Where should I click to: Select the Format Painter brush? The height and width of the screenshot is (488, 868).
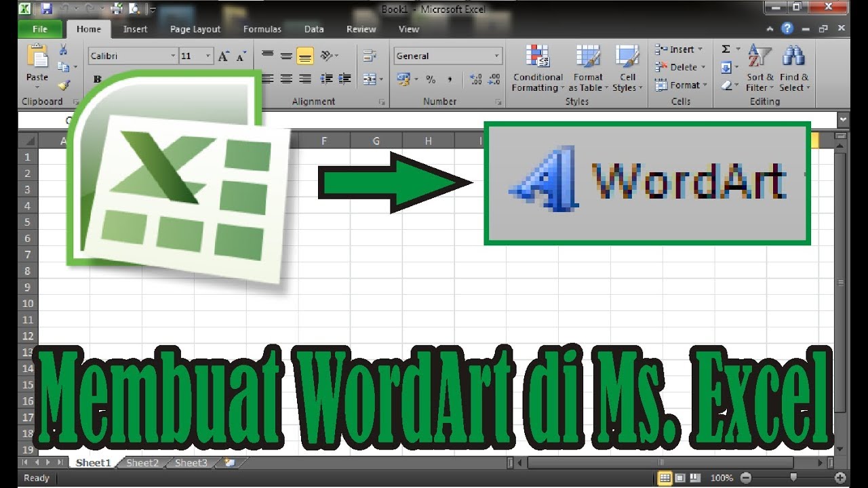pos(63,85)
